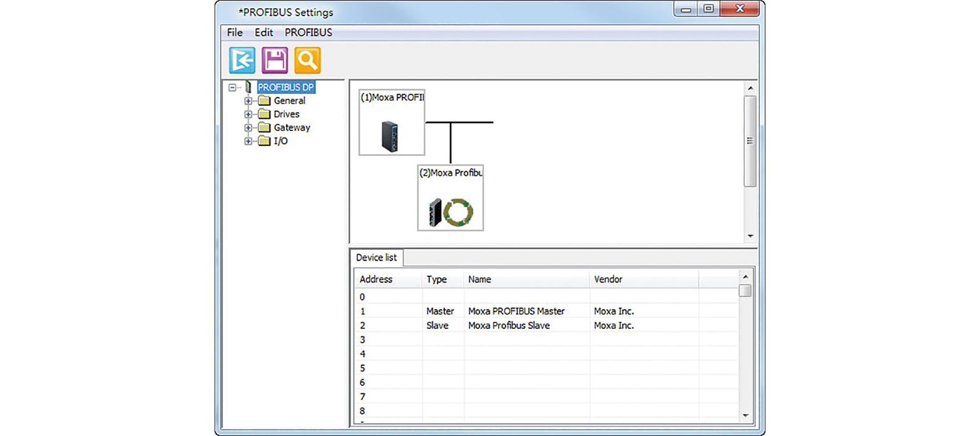Open the Edit menu

point(264,33)
